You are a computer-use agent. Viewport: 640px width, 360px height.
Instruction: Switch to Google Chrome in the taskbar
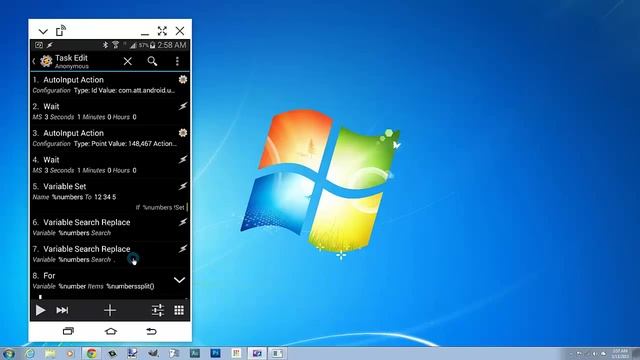pos(91,353)
